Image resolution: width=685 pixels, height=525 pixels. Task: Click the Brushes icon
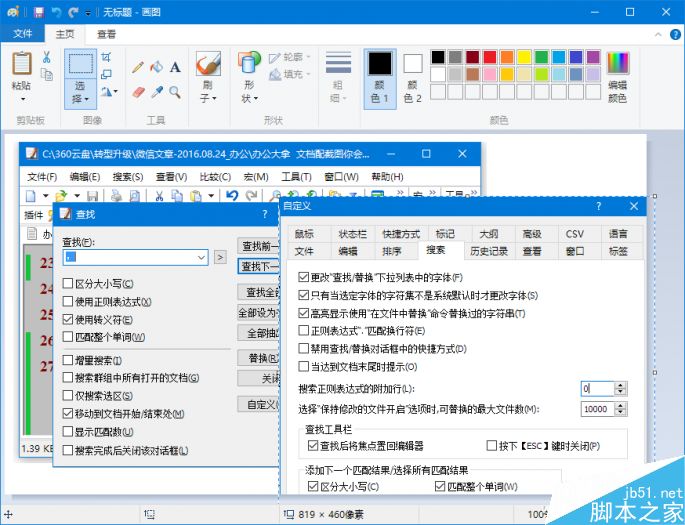[208, 64]
